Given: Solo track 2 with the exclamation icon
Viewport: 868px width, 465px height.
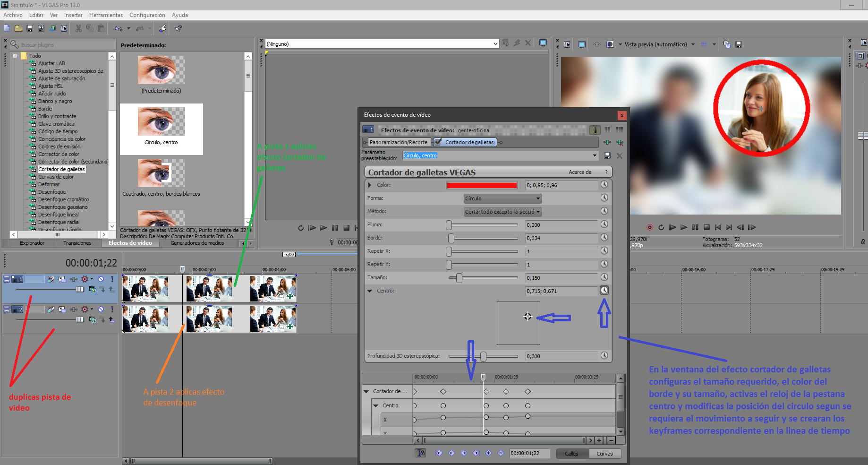Looking at the screenshot, I should click(x=112, y=310).
